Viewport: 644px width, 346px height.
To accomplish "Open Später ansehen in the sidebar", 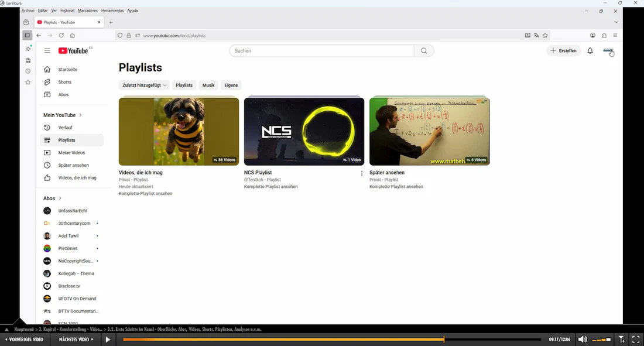I will point(73,165).
